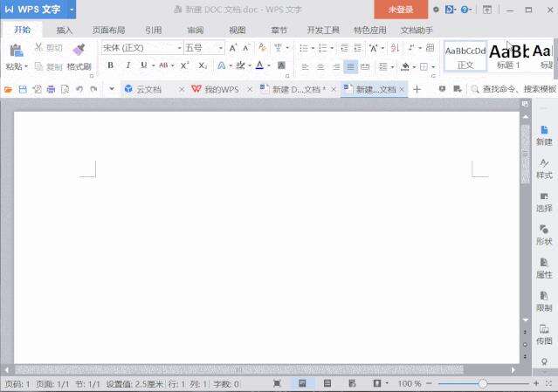Expand the font name 宋体 dropdown
This screenshot has height=392, width=558.
(175, 48)
